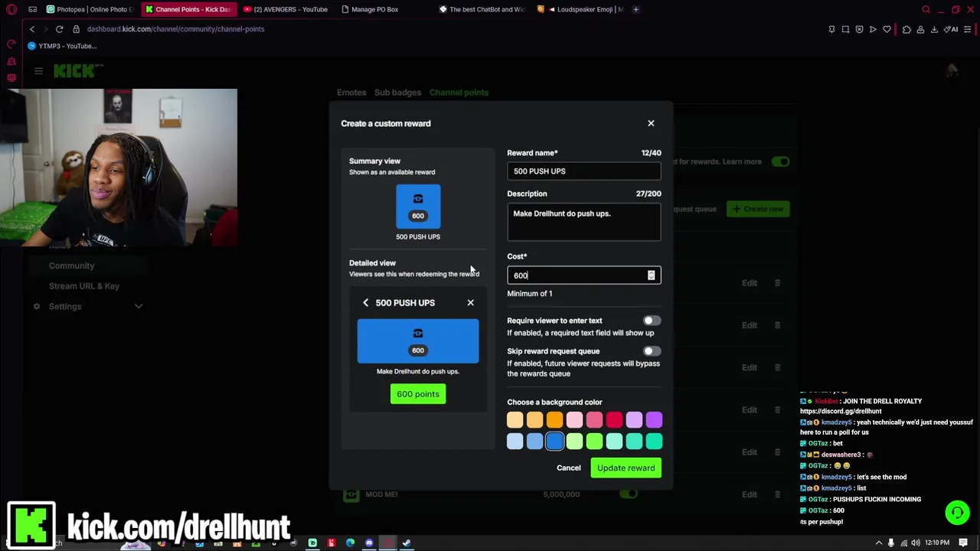The height and width of the screenshot is (551, 980).
Task: Open Stream URL & Key sidebar item
Action: tap(84, 286)
